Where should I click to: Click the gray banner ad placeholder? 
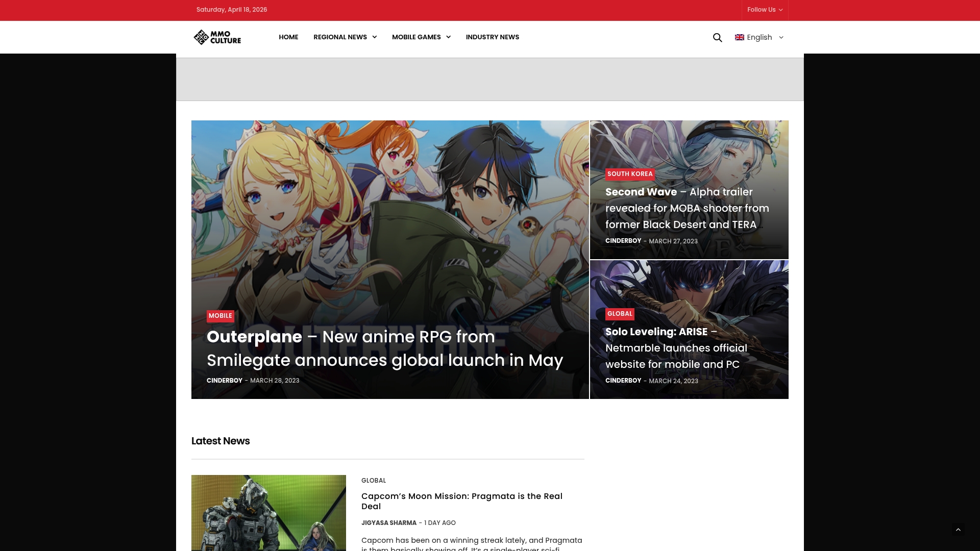(x=489, y=79)
